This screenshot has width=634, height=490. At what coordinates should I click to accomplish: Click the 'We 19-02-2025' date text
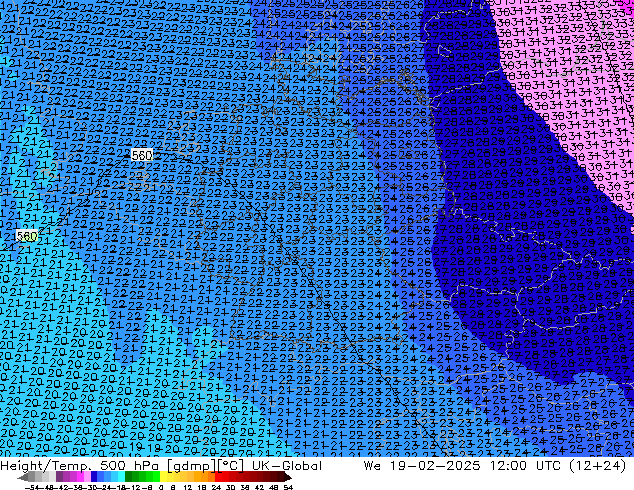click(422, 466)
